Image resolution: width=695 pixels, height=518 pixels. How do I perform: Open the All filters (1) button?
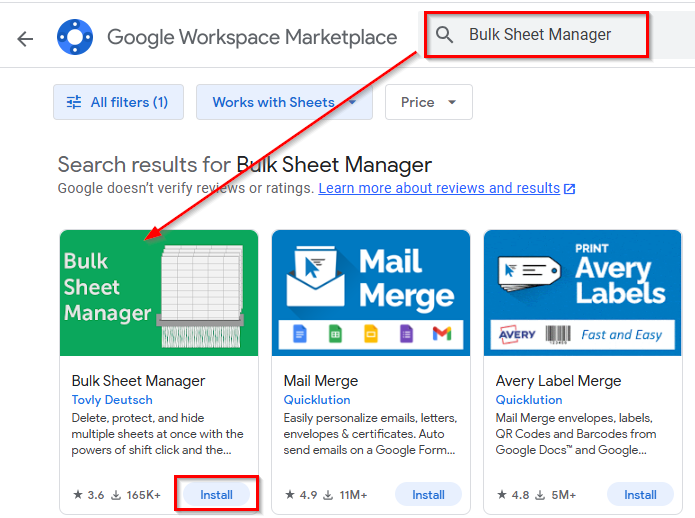118,102
